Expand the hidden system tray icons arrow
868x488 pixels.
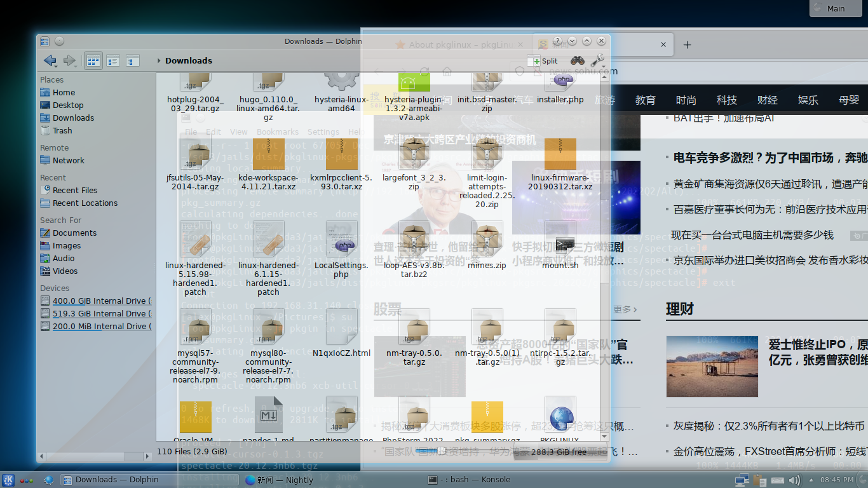pyautogui.click(x=811, y=480)
